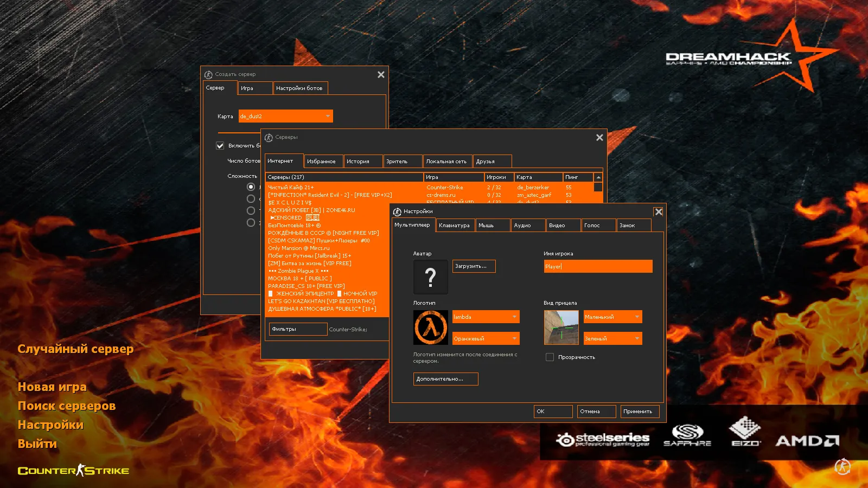Switch to the Избранное server tab
868x488 pixels.
coord(323,161)
